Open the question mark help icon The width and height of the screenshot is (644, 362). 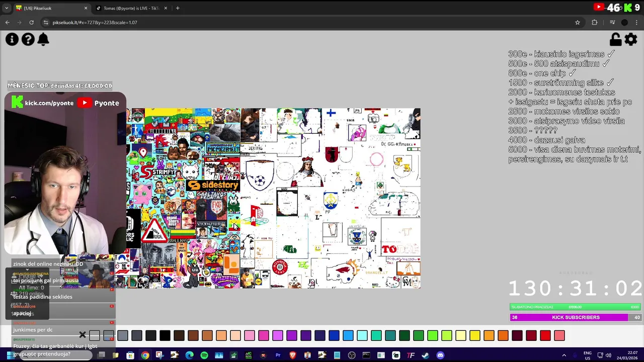click(x=28, y=39)
